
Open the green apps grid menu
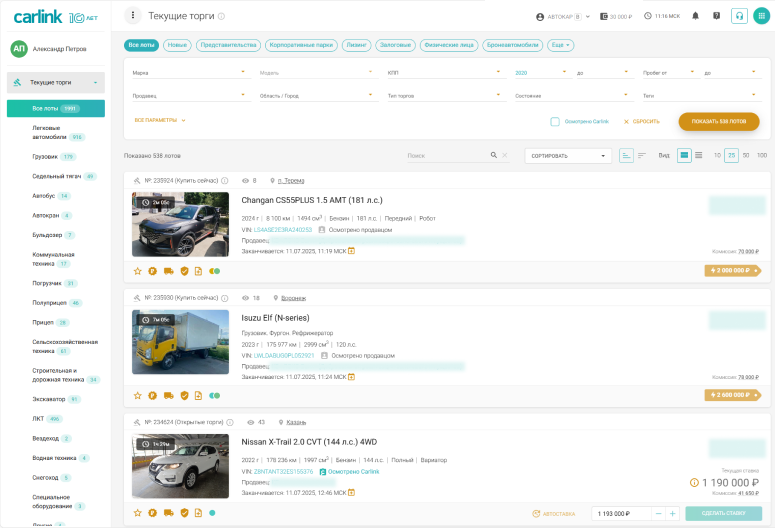[761, 16]
